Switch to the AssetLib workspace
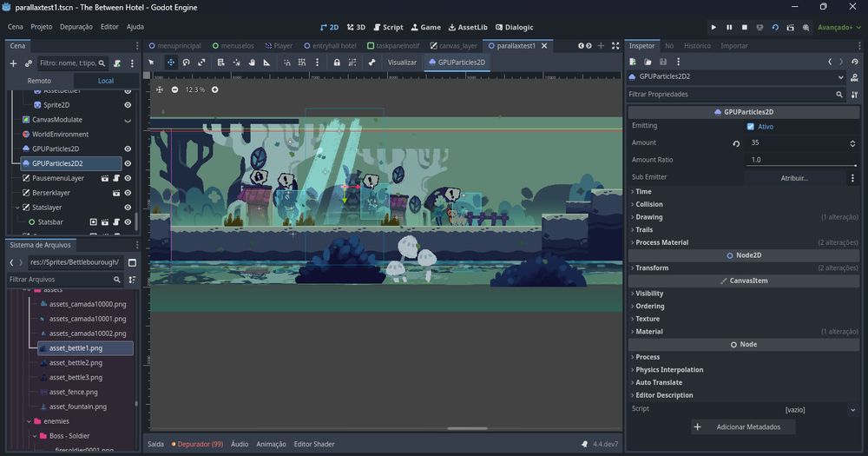 pyautogui.click(x=468, y=27)
